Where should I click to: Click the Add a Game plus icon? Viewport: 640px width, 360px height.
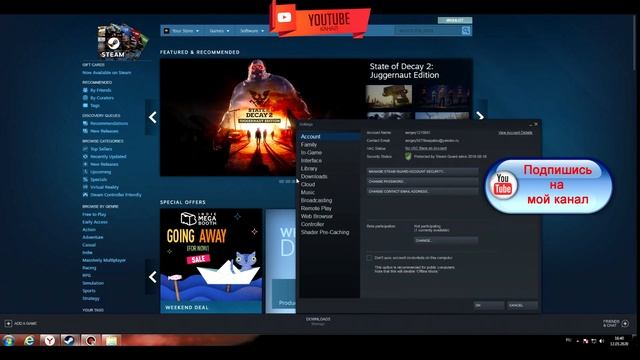click(x=8, y=323)
